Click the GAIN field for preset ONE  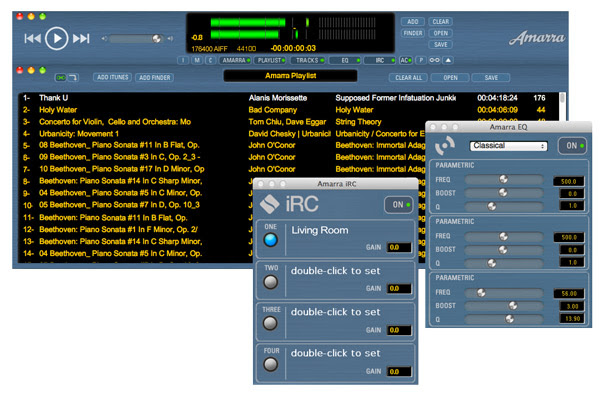point(399,248)
